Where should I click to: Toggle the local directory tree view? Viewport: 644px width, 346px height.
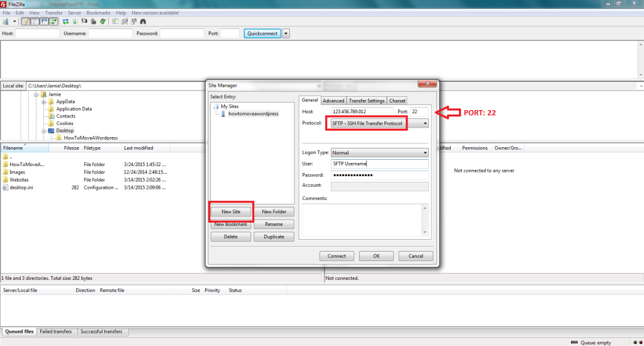pyautogui.click(x=35, y=21)
